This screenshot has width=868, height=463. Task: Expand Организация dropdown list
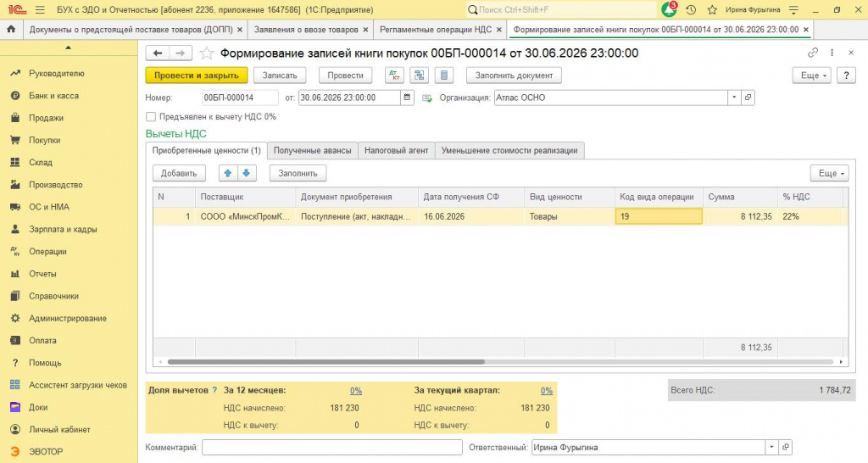(734, 98)
